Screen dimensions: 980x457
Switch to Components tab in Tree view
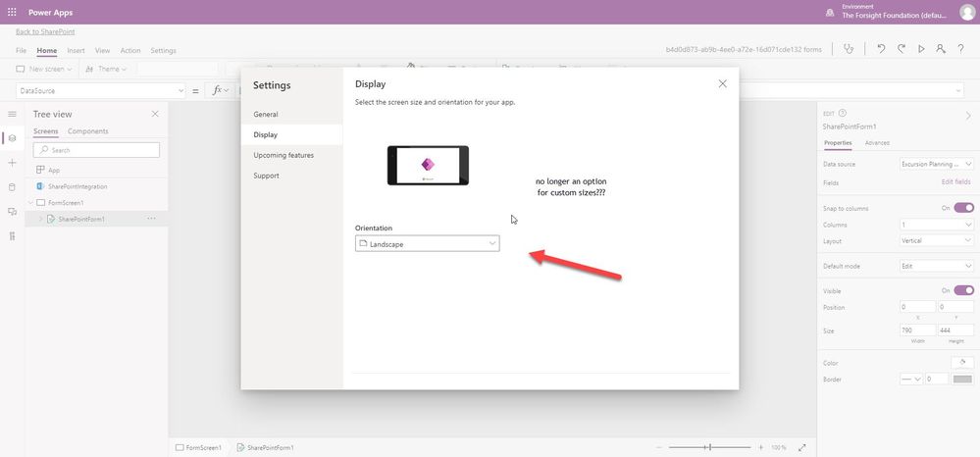click(88, 131)
